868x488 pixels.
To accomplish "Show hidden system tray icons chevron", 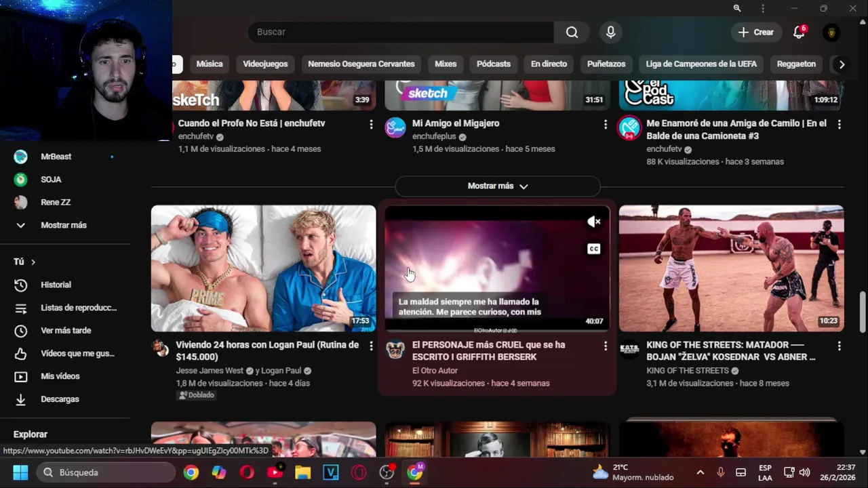I will pyautogui.click(x=700, y=472).
